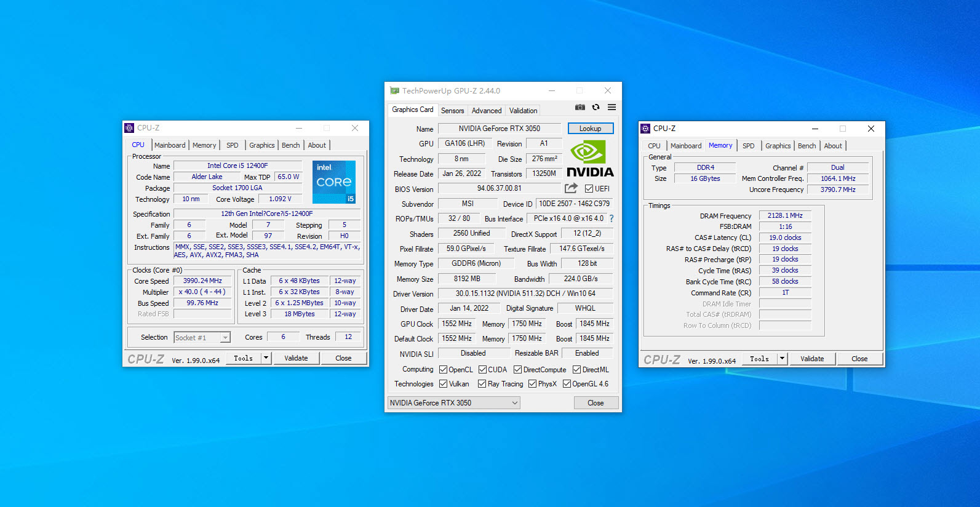Click the Bus Interface question mark
The image size is (980, 507).
(612, 218)
